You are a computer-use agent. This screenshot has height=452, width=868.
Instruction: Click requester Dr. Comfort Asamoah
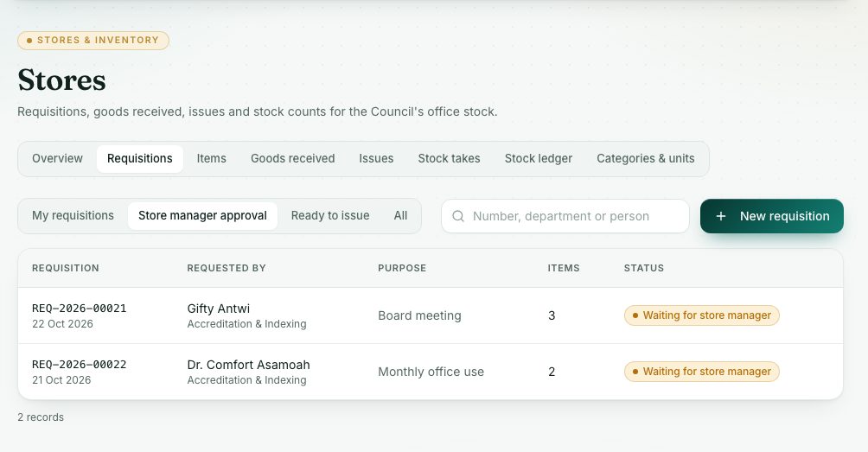tap(248, 365)
